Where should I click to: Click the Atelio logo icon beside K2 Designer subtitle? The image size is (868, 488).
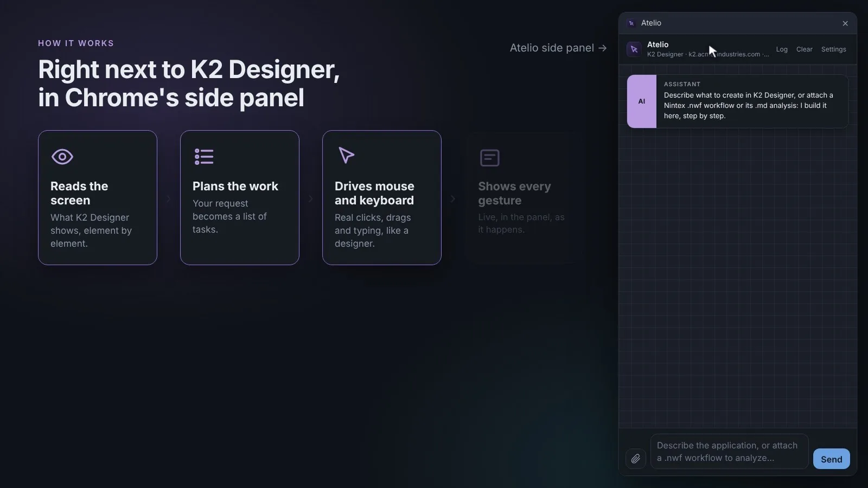(634, 49)
